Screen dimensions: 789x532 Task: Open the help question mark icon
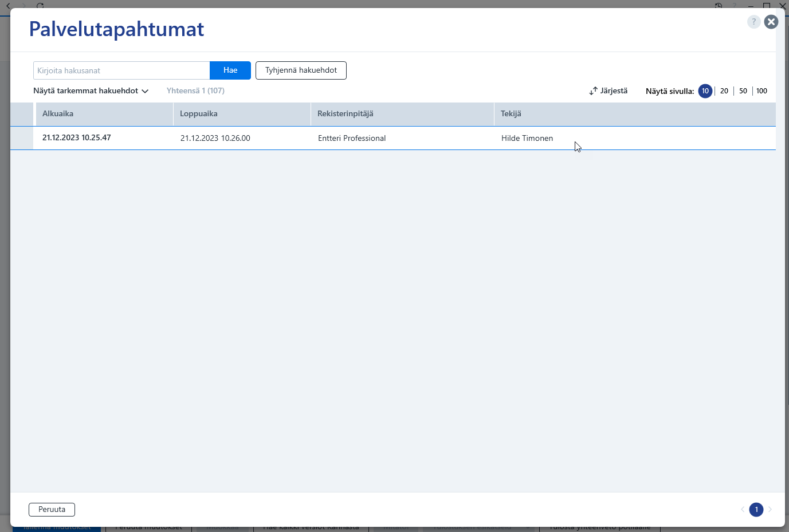(753, 22)
